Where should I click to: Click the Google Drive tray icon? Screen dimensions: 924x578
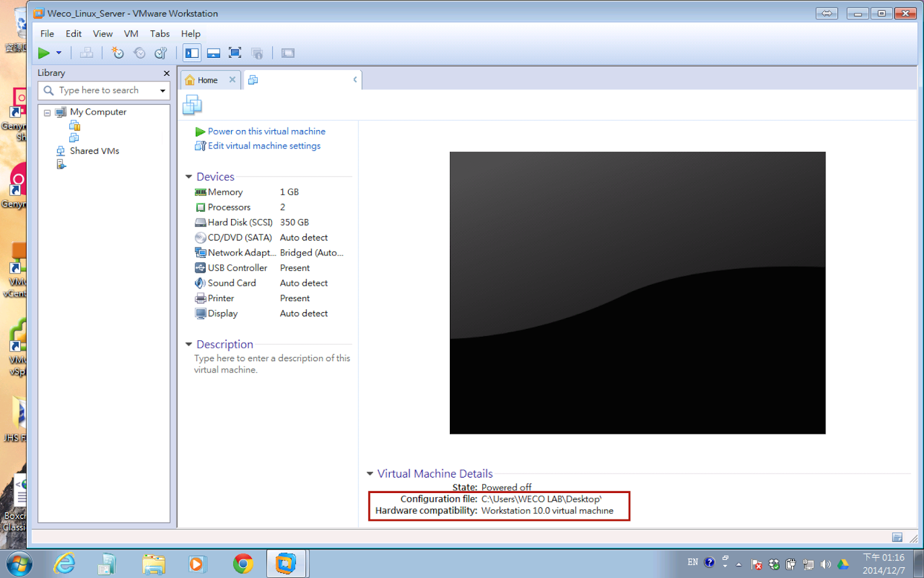pos(843,564)
